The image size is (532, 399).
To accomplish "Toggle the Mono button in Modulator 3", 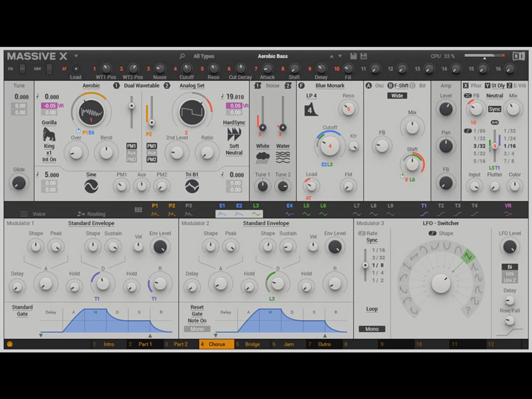I will coord(372,329).
